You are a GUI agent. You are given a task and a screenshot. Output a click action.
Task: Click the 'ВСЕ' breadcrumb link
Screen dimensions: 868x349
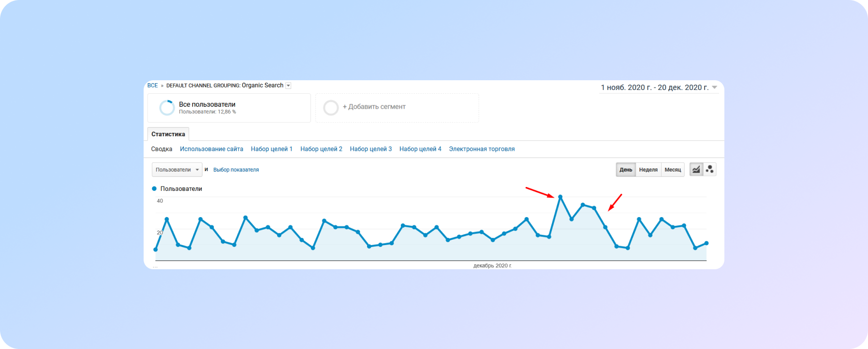click(152, 86)
